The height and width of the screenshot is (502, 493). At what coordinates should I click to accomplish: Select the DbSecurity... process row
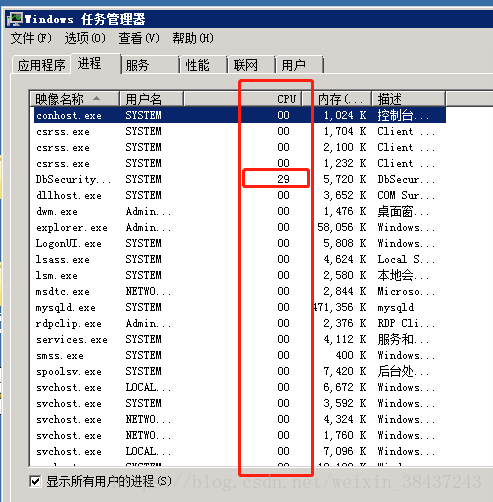(x=240, y=179)
